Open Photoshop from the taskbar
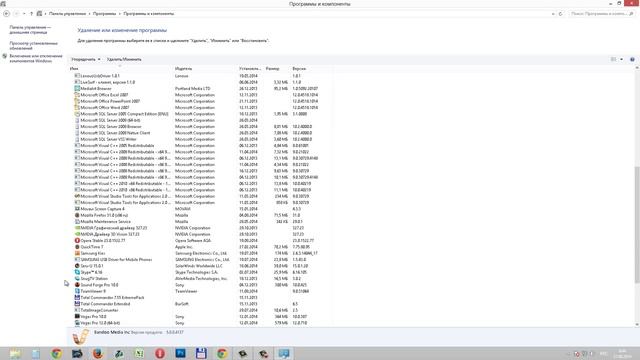Viewport: 640px width, 360px height. pos(180,353)
